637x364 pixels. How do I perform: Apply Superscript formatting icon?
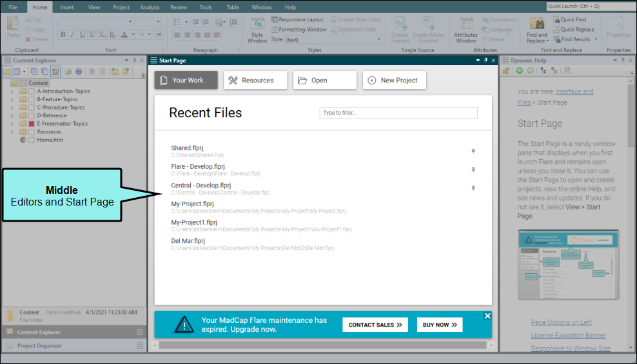pos(92,35)
